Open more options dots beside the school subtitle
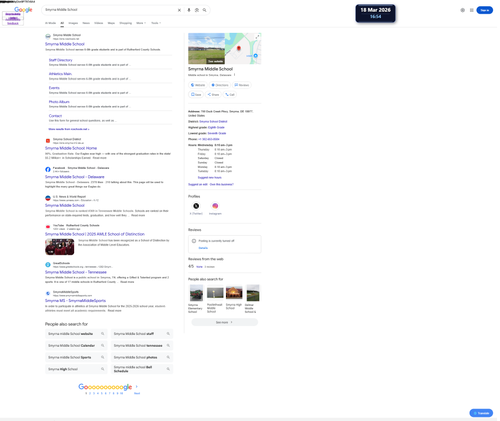 (234, 75)
